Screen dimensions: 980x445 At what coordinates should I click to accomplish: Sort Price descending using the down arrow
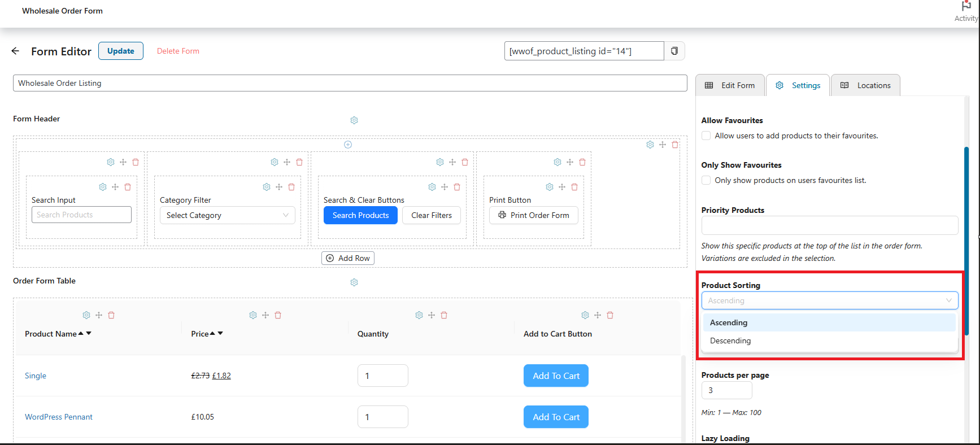(x=220, y=333)
